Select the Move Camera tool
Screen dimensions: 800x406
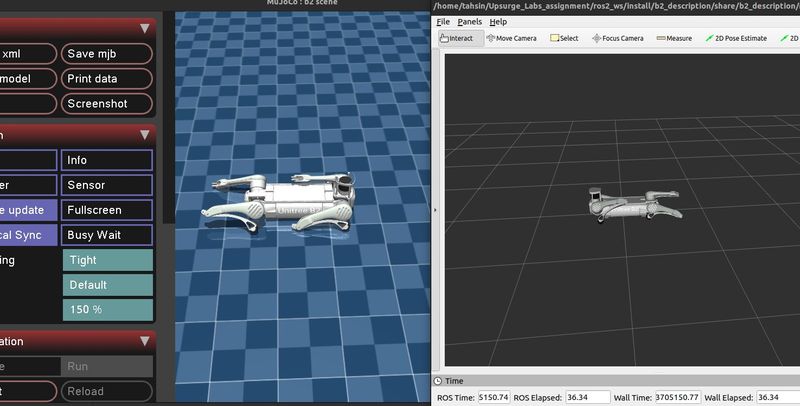[x=511, y=38]
